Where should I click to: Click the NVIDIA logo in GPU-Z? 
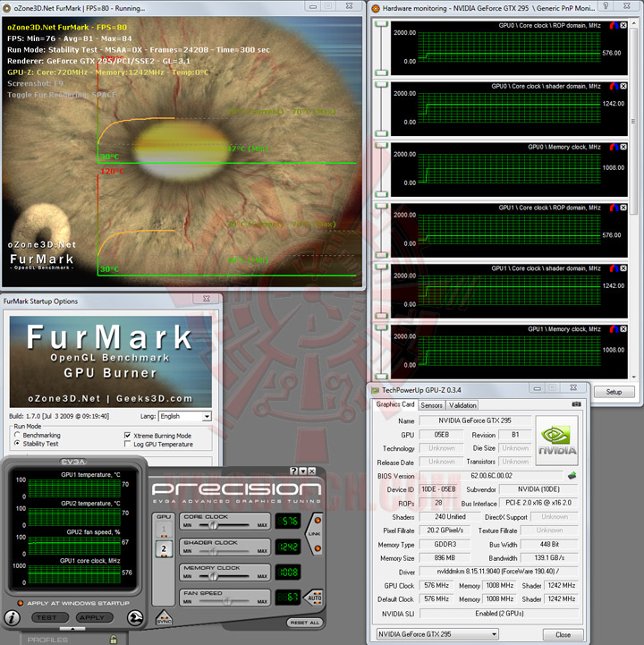point(557,440)
